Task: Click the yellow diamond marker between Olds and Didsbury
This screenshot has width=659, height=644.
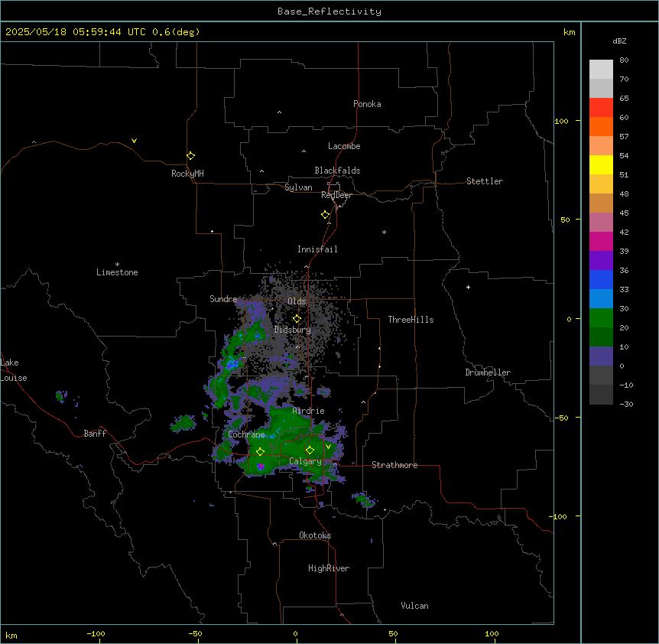Action: tap(297, 319)
